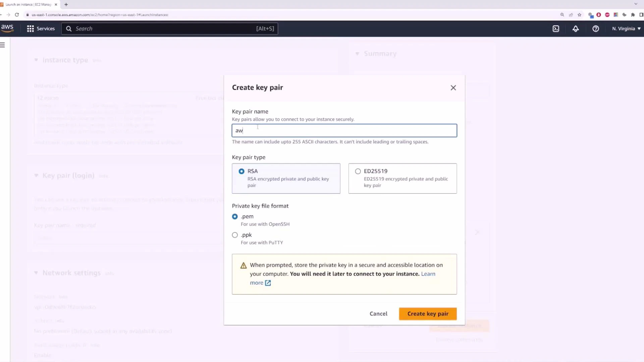
Task: Collapse the Network settings section
Action: pyautogui.click(x=36, y=273)
